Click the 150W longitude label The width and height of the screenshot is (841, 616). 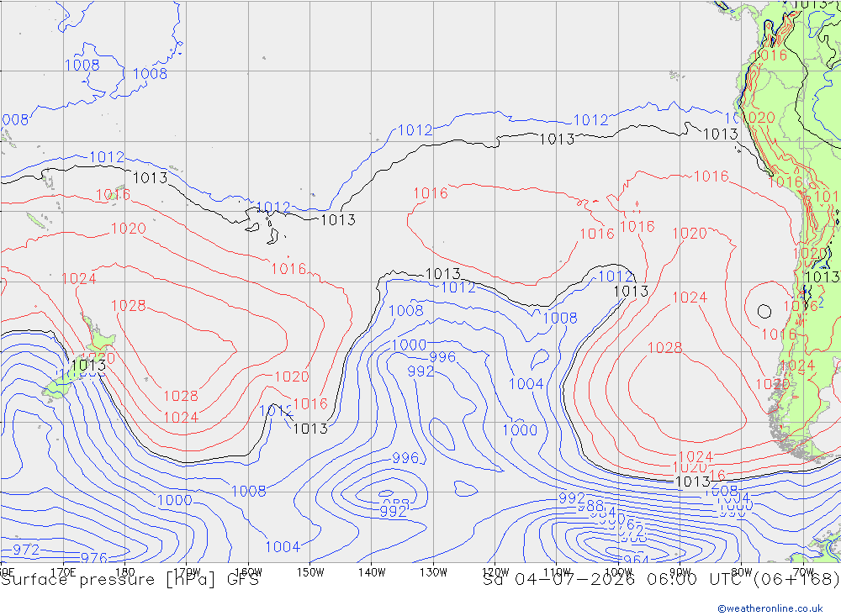pos(310,572)
